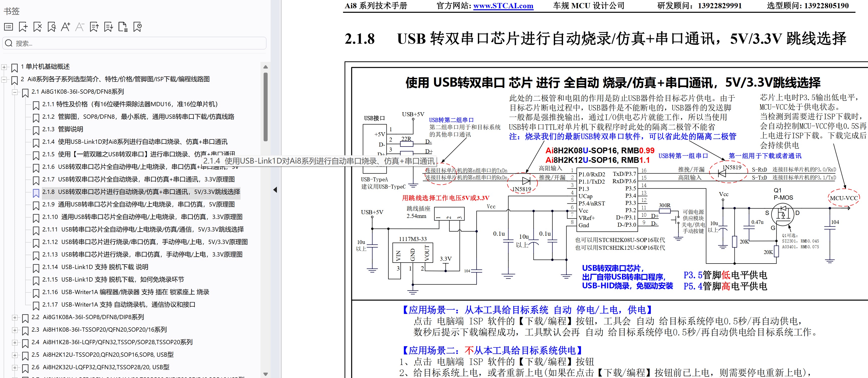Go to bookmark 2.1.3 管脚说明
This screenshot has height=378, width=868.
coord(62,129)
